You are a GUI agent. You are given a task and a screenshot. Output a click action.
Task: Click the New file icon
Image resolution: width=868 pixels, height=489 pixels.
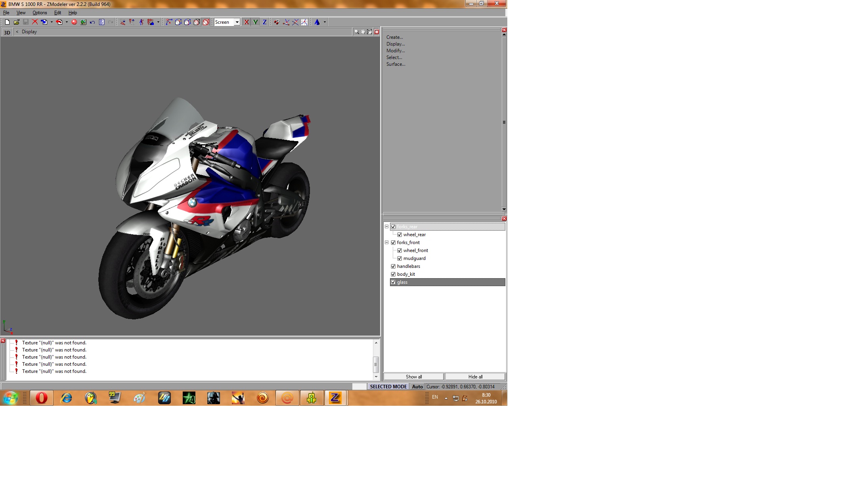pos(7,22)
